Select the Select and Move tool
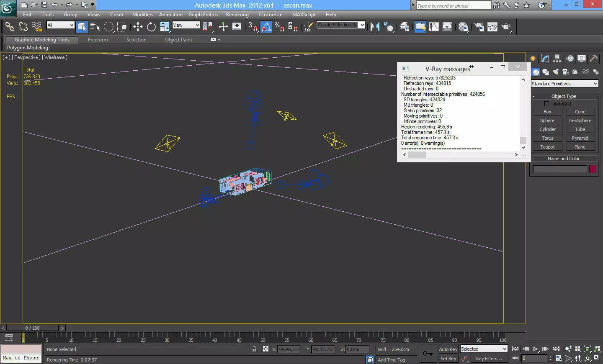603x364 pixels. 138,27
